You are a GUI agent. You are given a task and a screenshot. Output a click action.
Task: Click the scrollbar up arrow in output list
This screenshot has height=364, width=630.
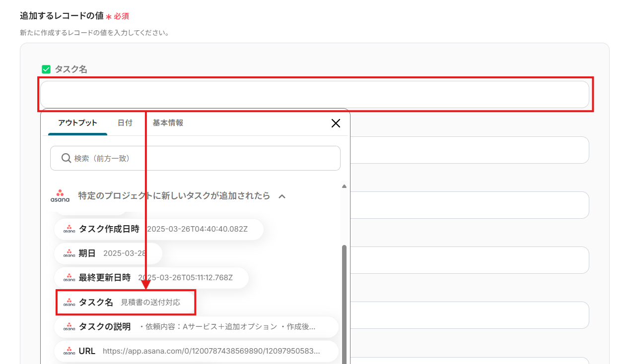point(344,186)
